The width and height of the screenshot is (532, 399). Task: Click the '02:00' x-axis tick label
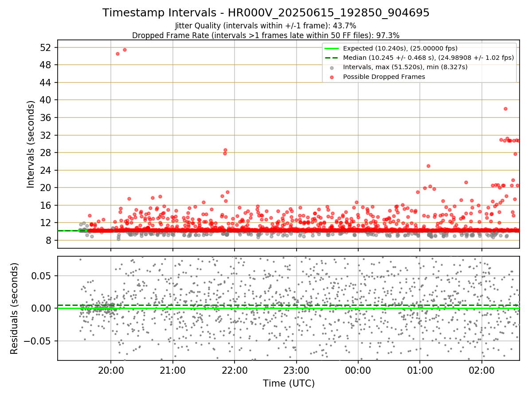point(482,370)
